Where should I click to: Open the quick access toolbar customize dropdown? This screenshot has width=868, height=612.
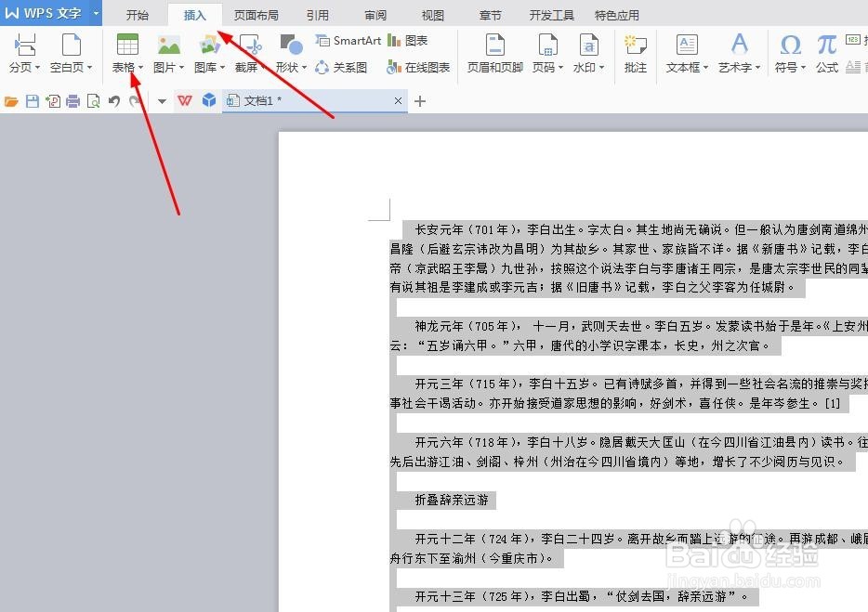click(x=160, y=100)
